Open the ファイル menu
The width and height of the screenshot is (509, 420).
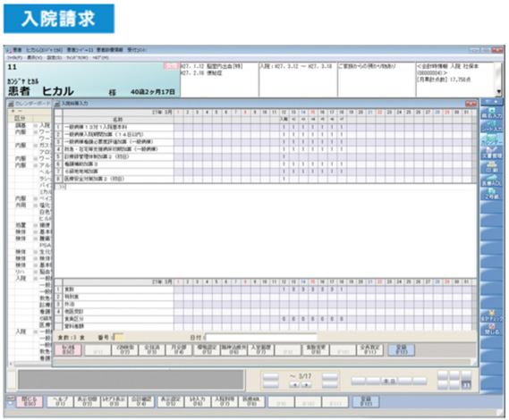tap(14, 58)
